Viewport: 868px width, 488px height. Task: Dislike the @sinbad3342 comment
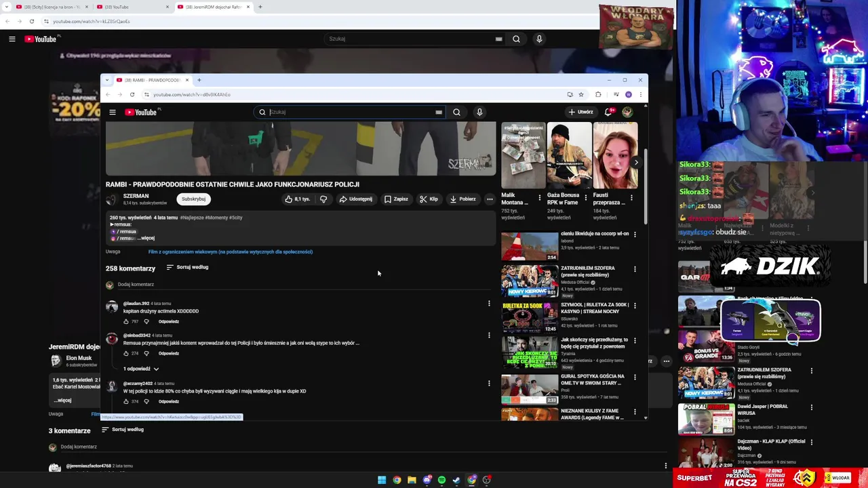pos(146,354)
